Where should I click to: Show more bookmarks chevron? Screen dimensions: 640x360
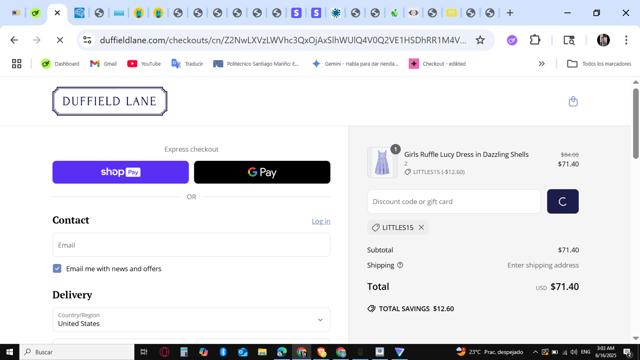point(541,64)
